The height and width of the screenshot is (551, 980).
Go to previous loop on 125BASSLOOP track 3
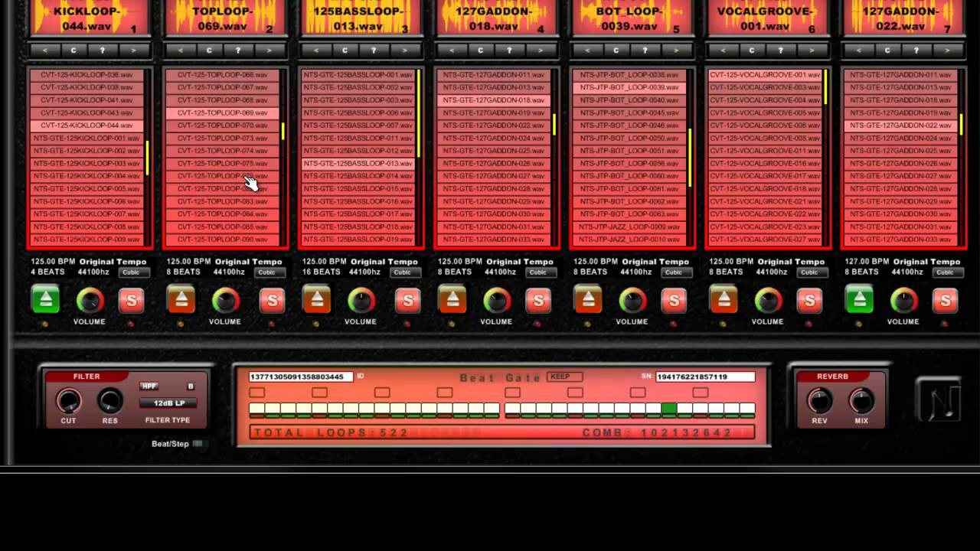pyautogui.click(x=315, y=51)
